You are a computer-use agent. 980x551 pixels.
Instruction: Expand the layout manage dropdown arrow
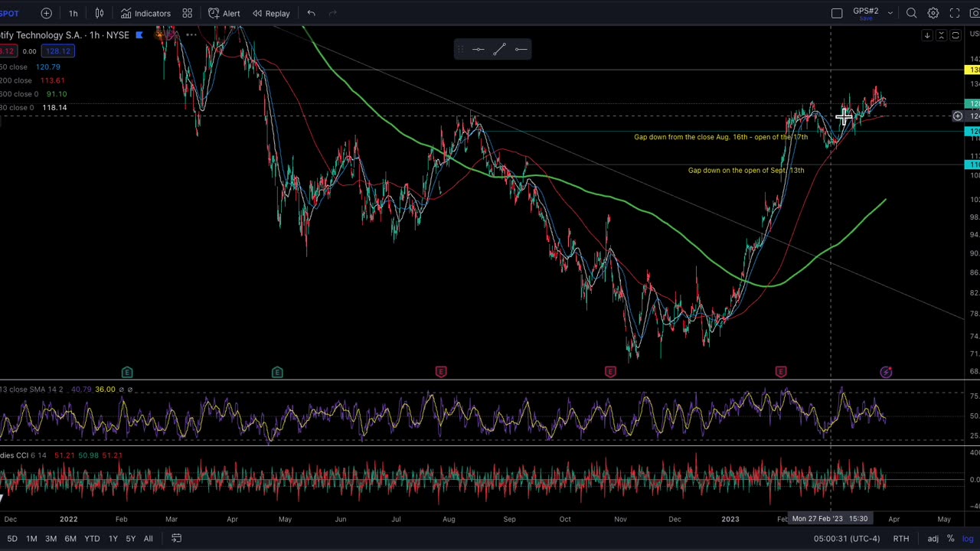[890, 13]
